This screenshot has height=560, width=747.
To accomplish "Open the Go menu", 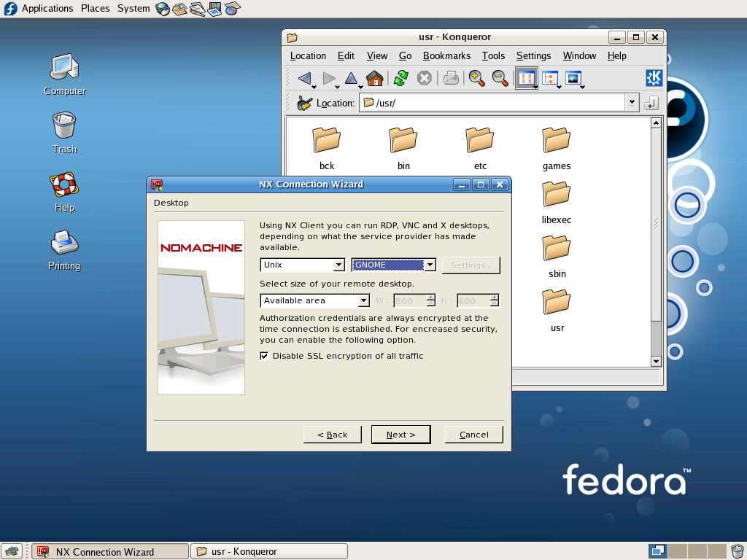I will tap(405, 55).
